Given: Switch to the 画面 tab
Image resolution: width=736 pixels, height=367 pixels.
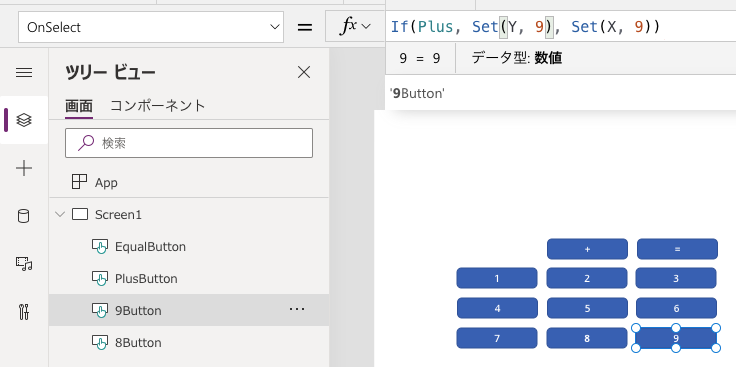Looking at the screenshot, I should [x=79, y=106].
